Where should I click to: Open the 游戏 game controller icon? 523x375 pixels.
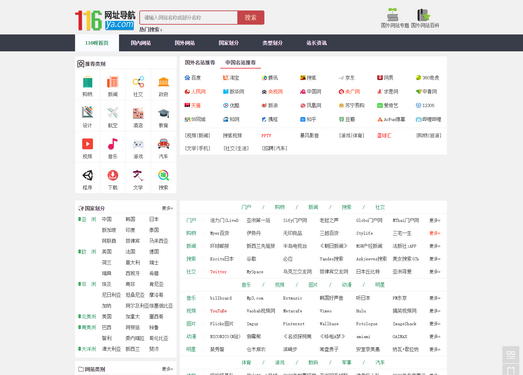pos(138,144)
